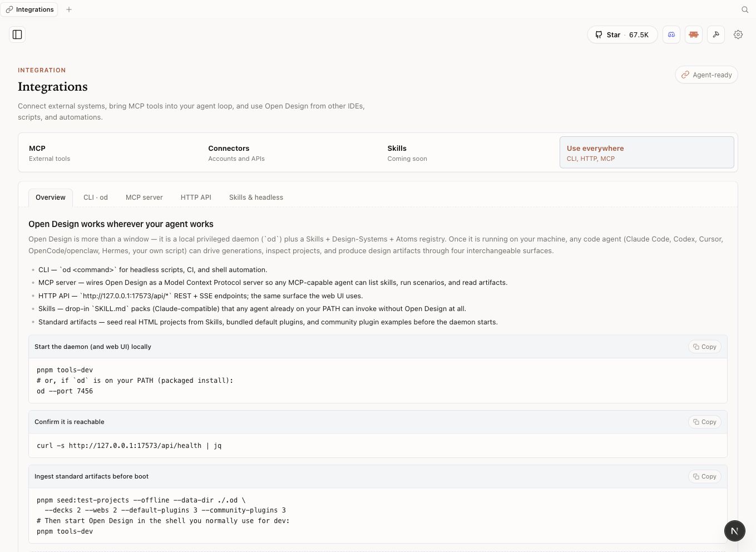The image size is (756, 552).
Task: Open the Discord community icon
Action: 671,34
